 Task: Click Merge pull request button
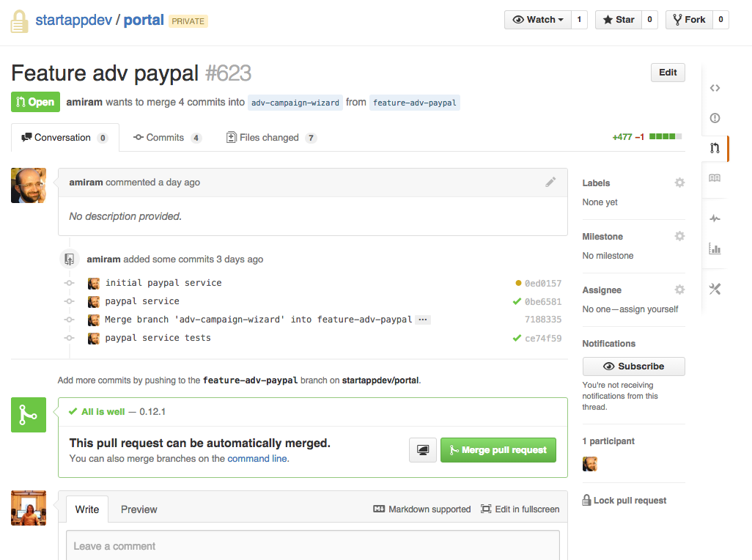498,450
